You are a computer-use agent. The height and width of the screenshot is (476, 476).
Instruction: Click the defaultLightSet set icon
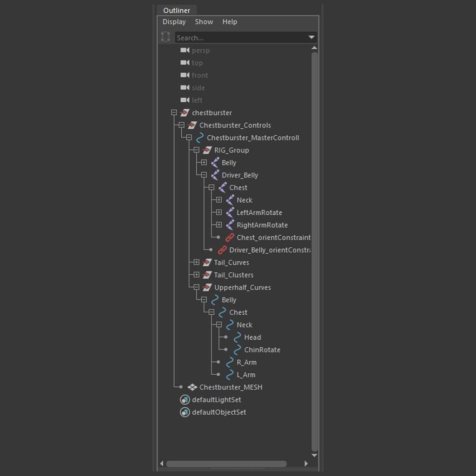click(x=185, y=400)
